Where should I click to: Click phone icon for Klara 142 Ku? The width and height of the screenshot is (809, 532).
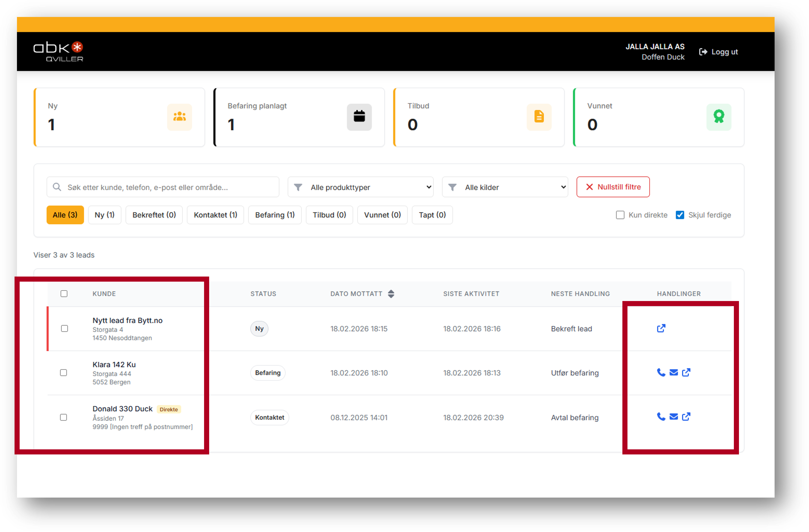tap(661, 373)
